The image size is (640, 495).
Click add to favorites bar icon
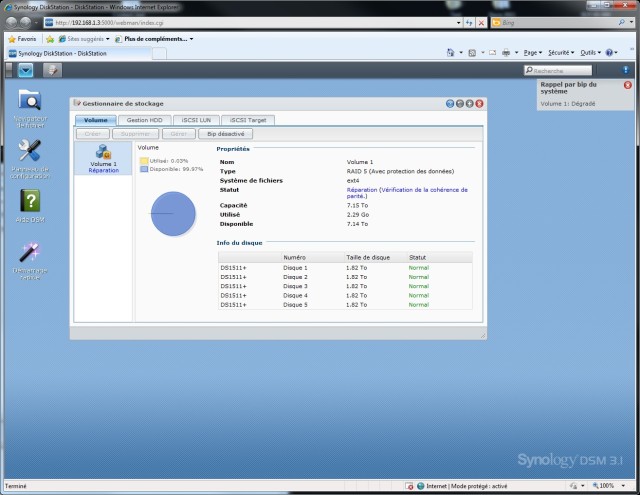50,39
